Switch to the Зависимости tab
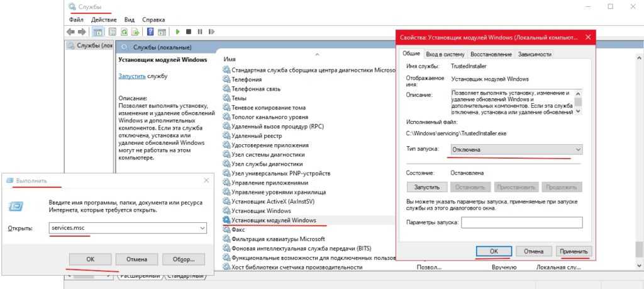 pyautogui.click(x=535, y=55)
